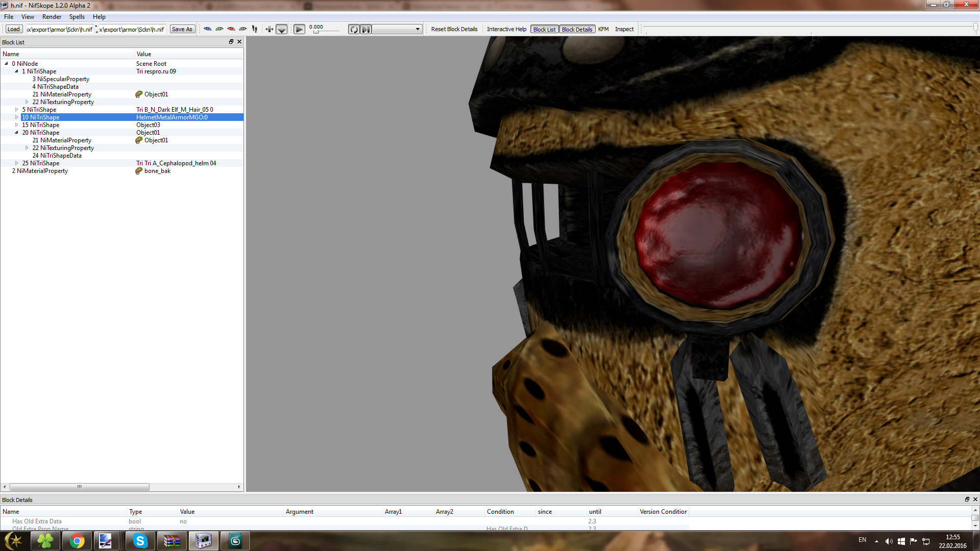
Task: Click the flip axes arrows icon
Action: click(x=269, y=29)
